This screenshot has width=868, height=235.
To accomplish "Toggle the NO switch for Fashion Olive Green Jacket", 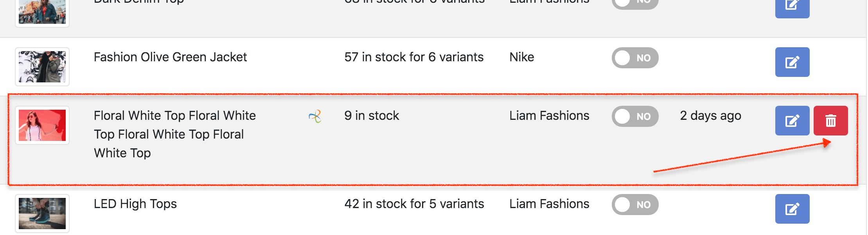I will tap(634, 58).
